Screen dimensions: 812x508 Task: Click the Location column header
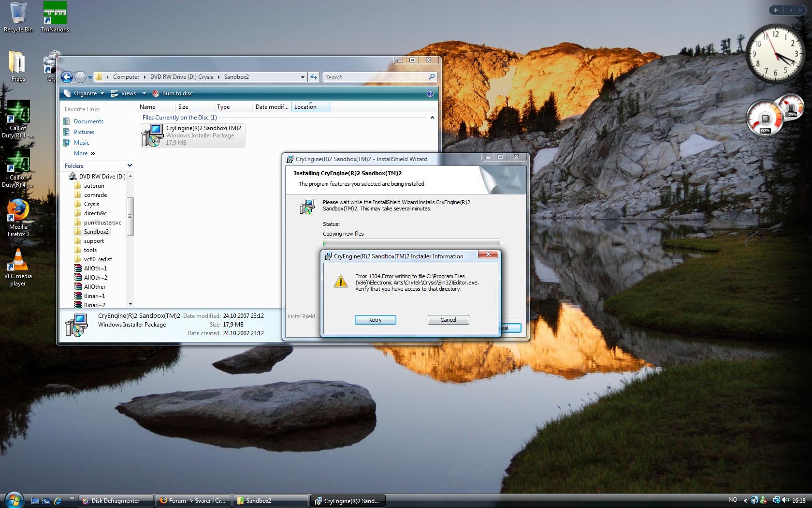[310, 107]
